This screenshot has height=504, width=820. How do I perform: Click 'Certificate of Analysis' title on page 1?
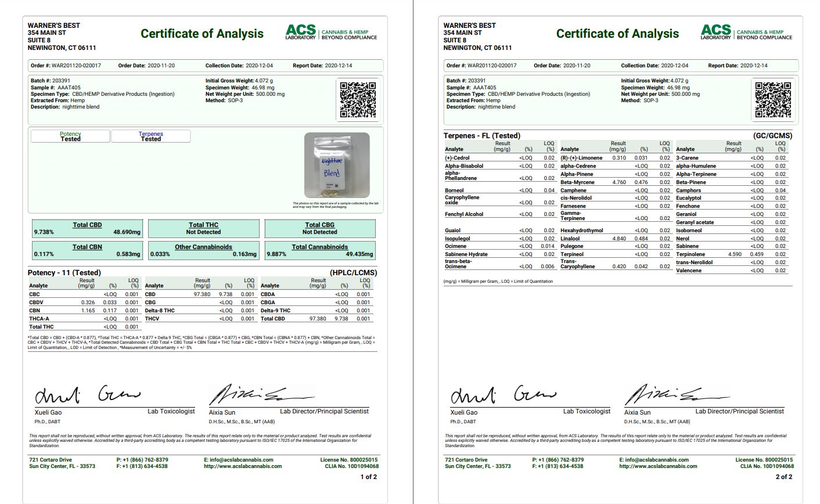[x=202, y=34]
